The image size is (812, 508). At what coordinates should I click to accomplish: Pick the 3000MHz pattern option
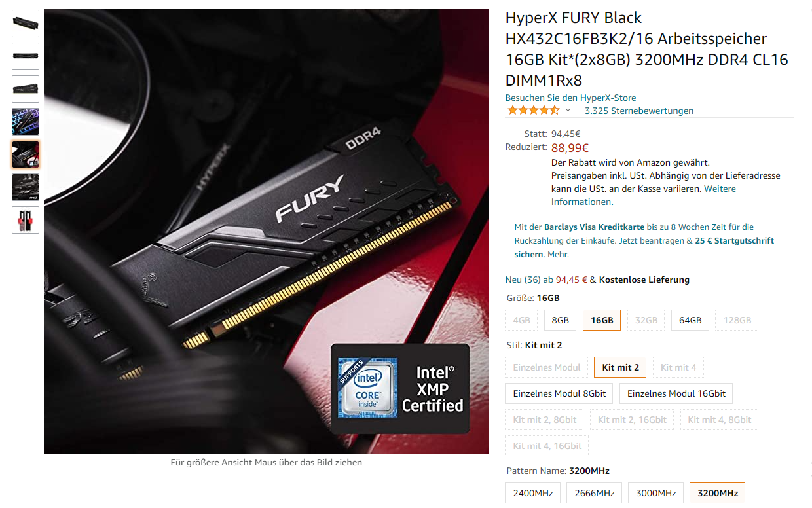click(656, 493)
